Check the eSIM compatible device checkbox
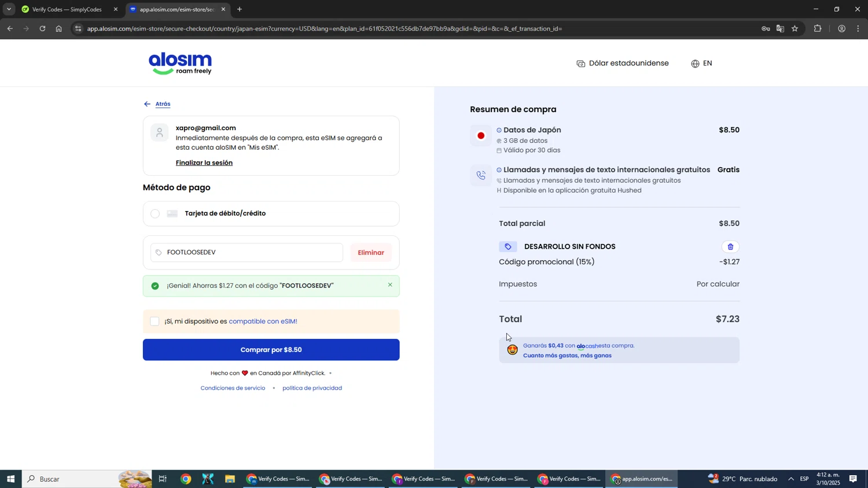This screenshot has height=488, width=868. (x=155, y=321)
